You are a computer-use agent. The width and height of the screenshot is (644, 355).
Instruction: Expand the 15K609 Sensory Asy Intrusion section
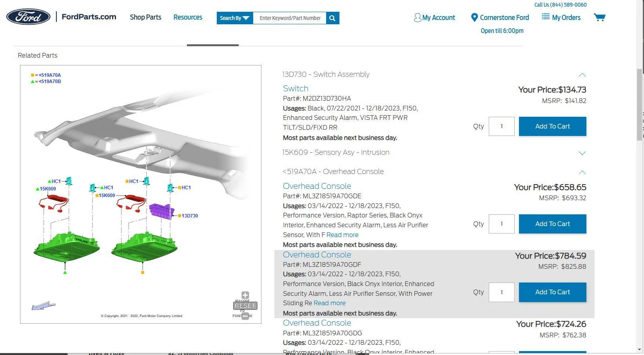pos(582,153)
